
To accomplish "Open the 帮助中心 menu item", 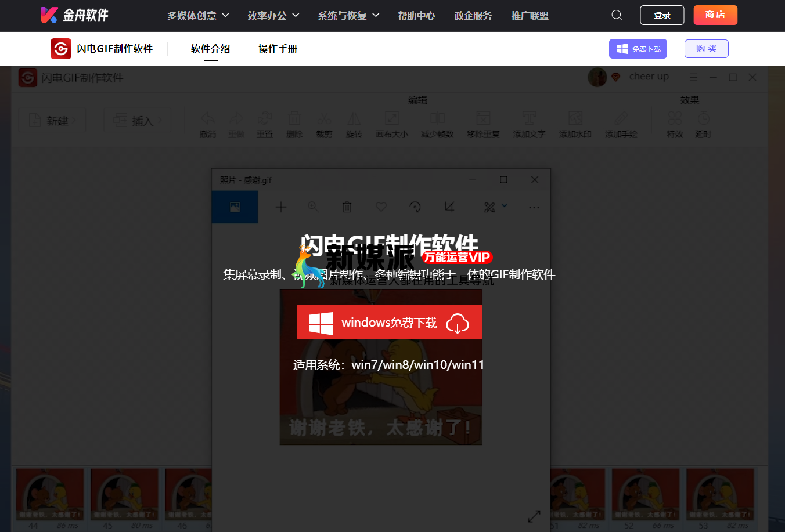I will tap(416, 16).
